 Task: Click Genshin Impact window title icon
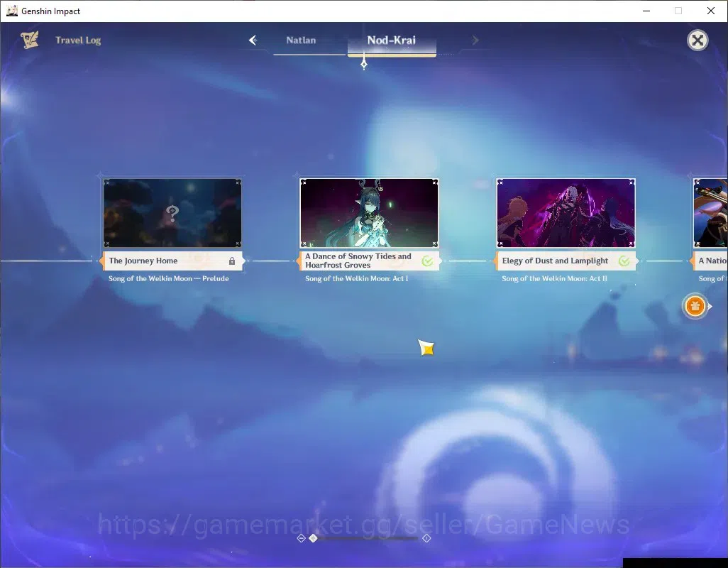tap(11, 11)
